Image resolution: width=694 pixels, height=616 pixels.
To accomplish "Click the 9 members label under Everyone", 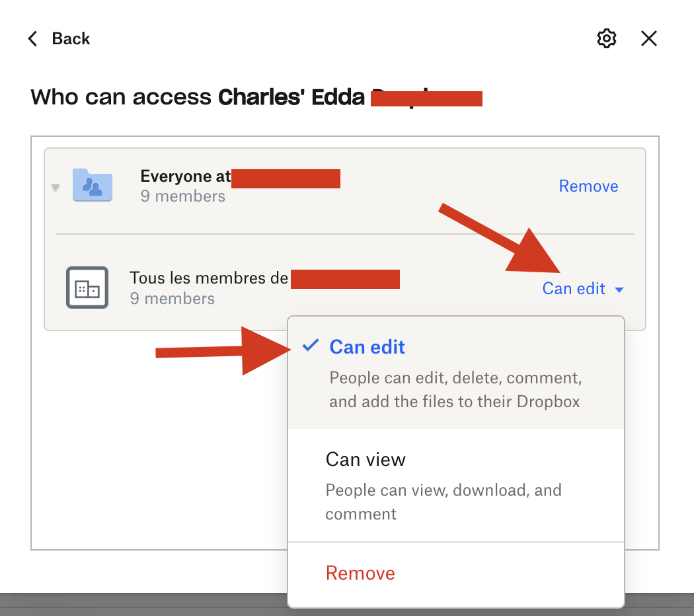I will 183,196.
